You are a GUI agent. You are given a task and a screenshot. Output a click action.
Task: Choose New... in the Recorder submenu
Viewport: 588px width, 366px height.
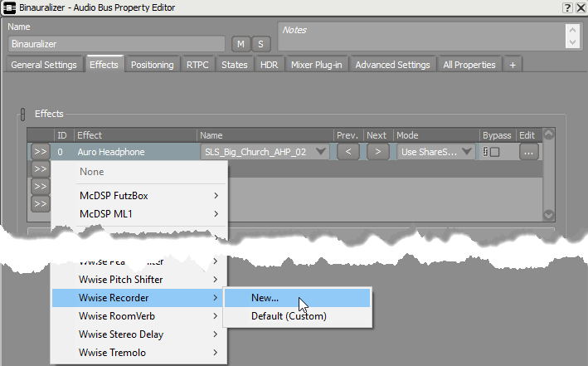tap(298, 298)
